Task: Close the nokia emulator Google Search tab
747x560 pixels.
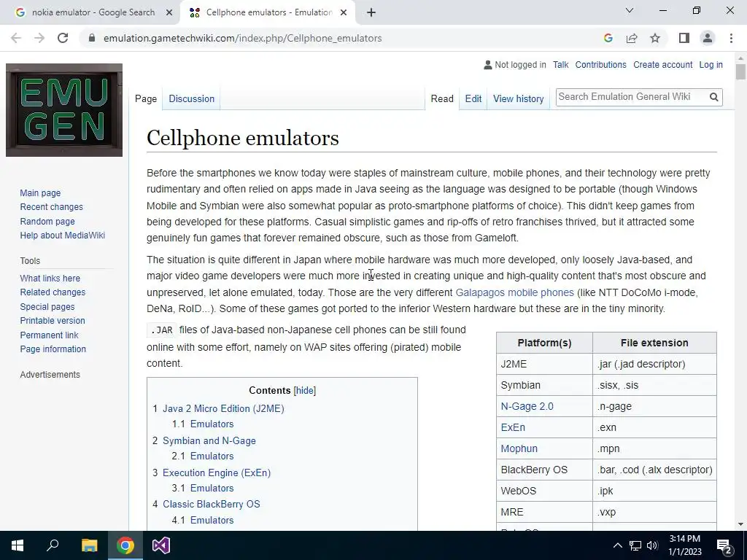Action: (x=169, y=13)
